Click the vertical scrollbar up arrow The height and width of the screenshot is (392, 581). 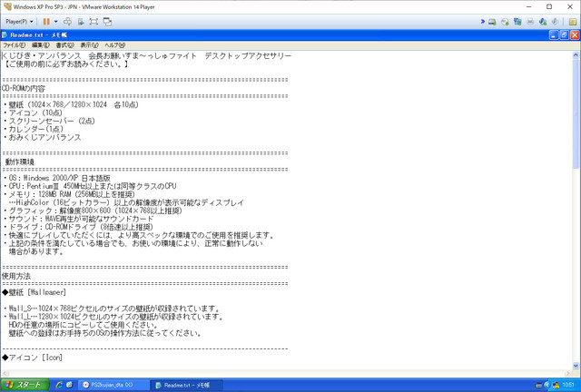click(576, 54)
